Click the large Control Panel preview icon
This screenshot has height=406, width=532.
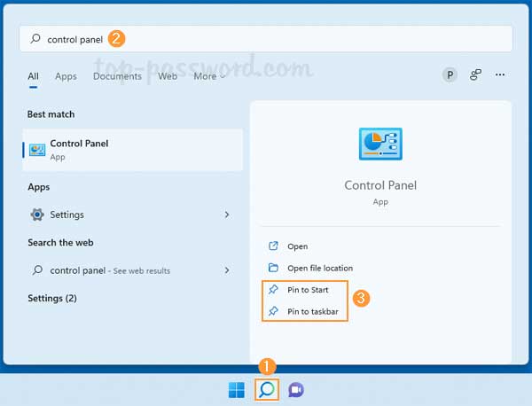pyautogui.click(x=380, y=144)
